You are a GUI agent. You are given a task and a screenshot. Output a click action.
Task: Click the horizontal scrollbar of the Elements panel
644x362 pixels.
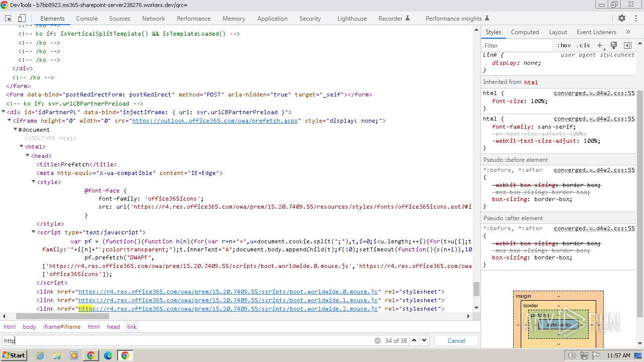pyautogui.click(x=62, y=316)
